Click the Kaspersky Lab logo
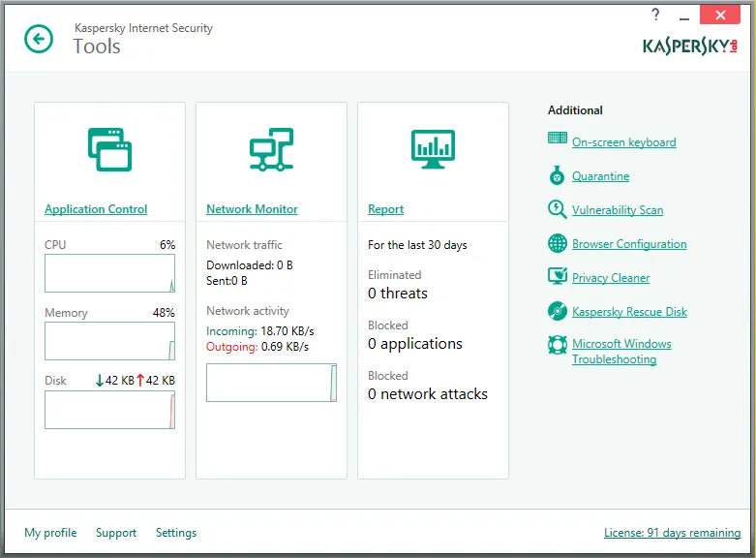The image size is (756, 558). (x=690, y=46)
